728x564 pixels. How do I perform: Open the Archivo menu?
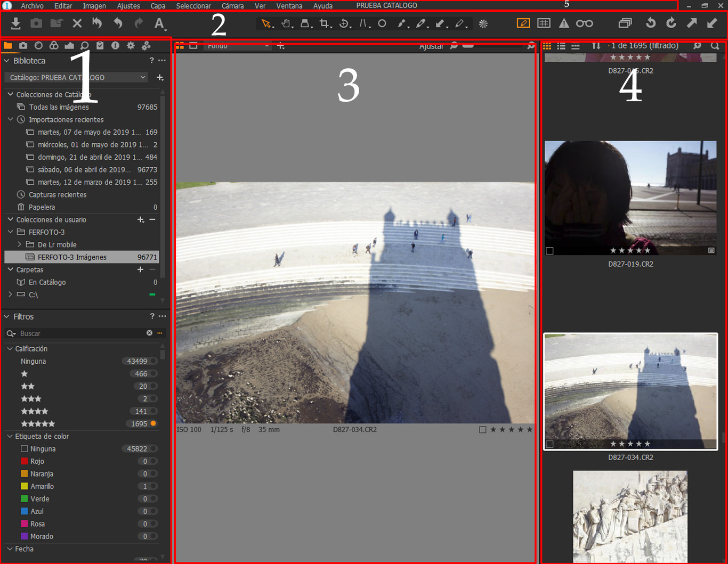(x=32, y=6)
